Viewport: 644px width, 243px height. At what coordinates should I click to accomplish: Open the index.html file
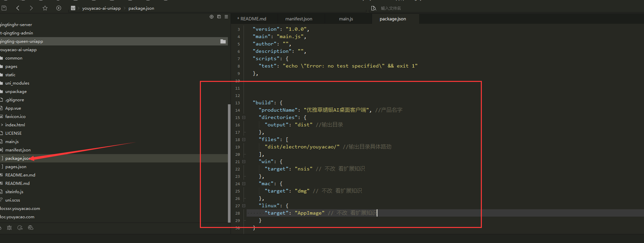(15, 125)
